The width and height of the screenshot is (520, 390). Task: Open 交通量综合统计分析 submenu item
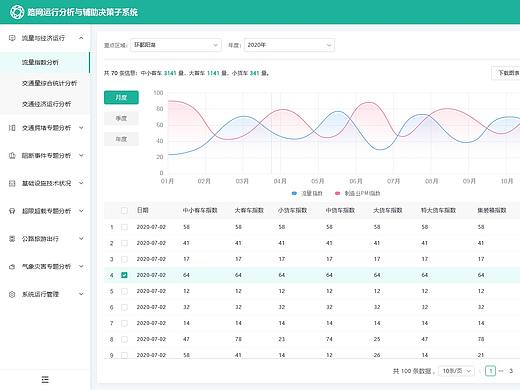(45, 83)
